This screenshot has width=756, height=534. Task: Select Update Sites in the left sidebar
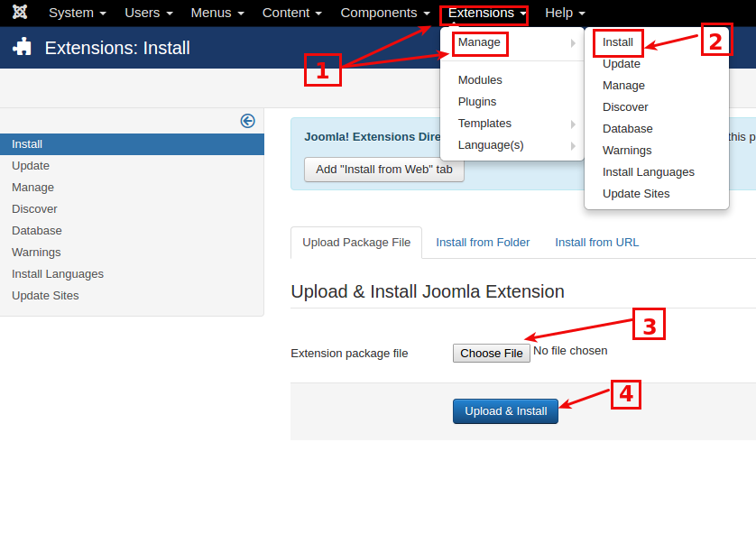(x=132, y=296)
